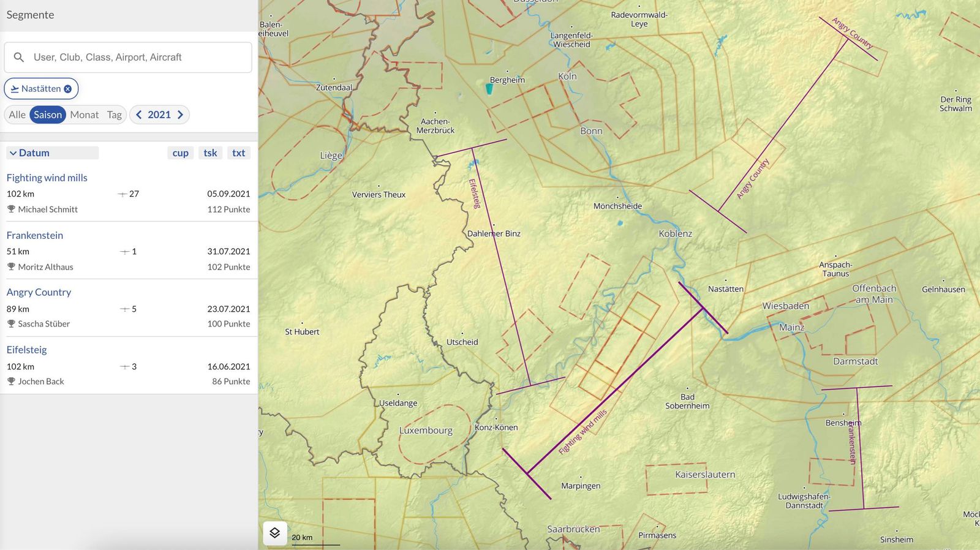
Task: Open the Fighting wind mills segment
Action: coord(47,178)
